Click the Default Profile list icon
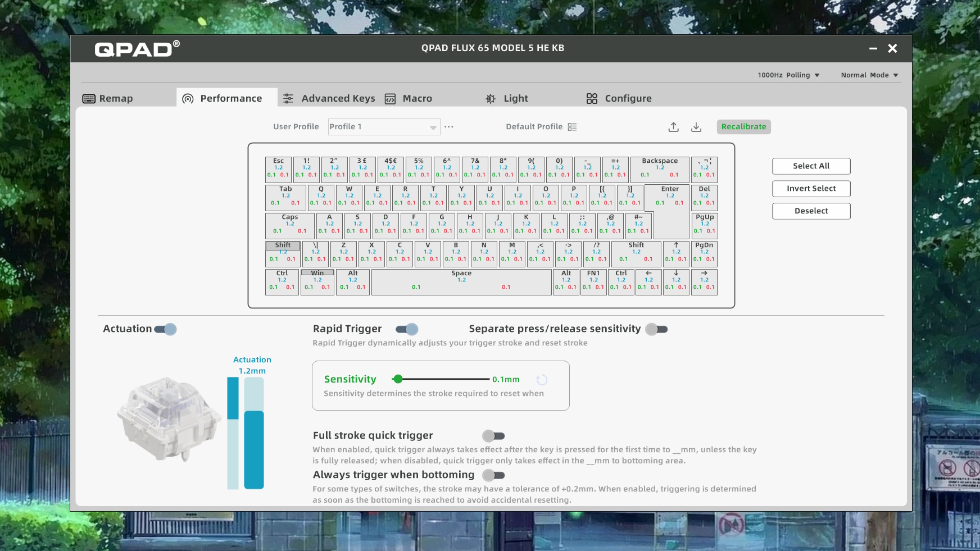The width and height of the screenshot is (980, 551). pos(573,126)
